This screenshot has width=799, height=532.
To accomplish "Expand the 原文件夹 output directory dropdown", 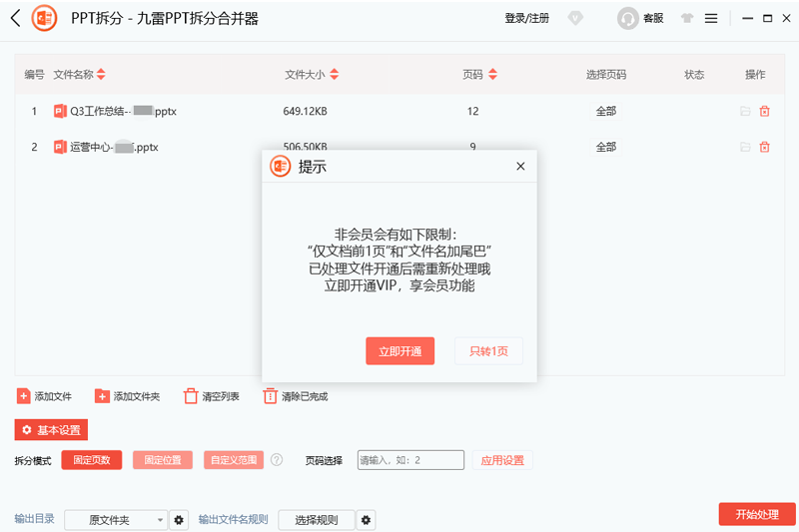I will coord(116,520).
